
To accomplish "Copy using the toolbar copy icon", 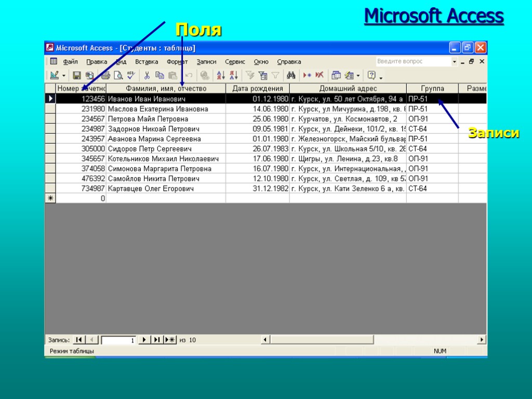I will point(159,75).
